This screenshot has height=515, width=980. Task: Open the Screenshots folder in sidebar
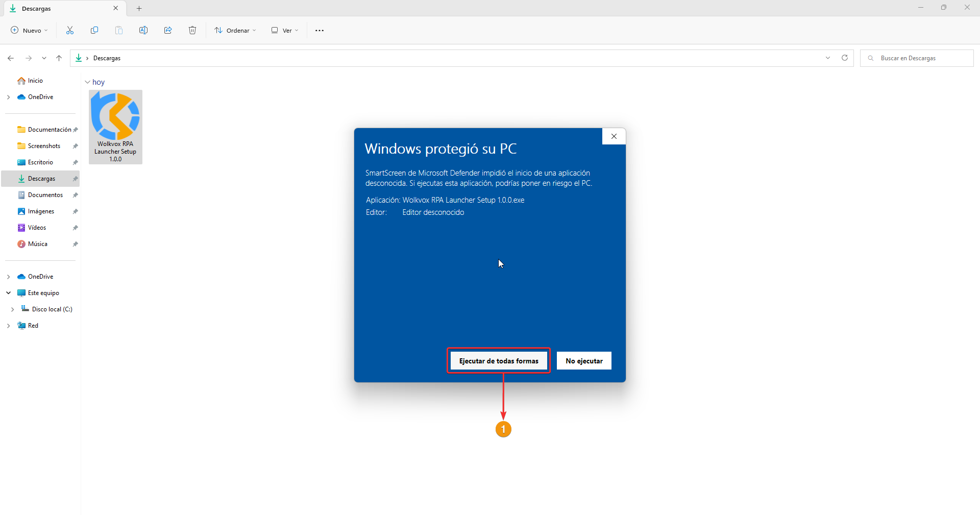pyautogui.click(x=44, y=146)
